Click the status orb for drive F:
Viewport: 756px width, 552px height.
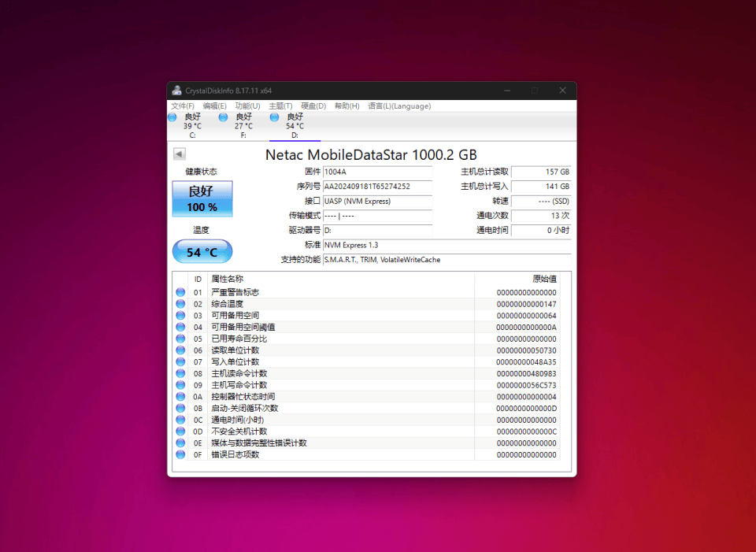click(x=224, y=117)
